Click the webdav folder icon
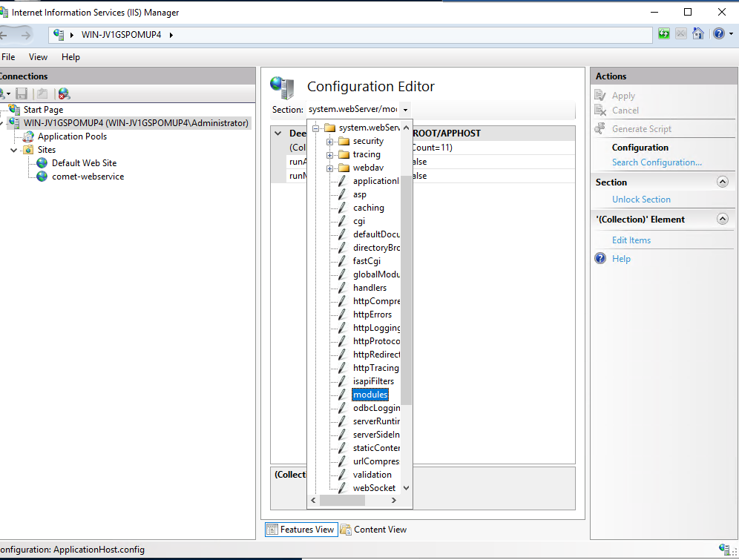 (x=344, y=168)
